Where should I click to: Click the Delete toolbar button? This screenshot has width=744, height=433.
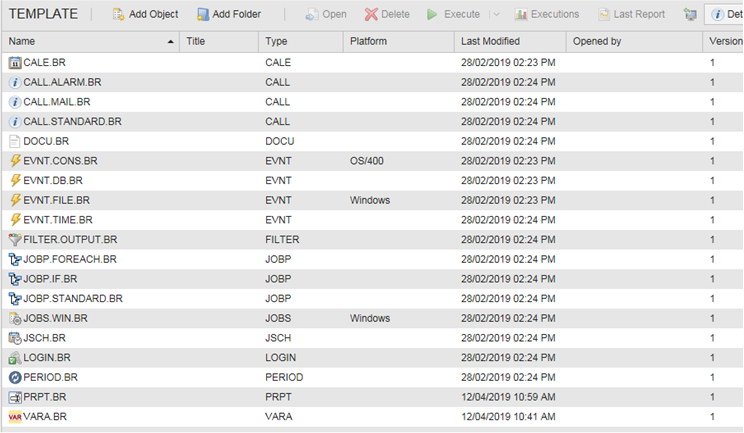click(x=387, y=15)
